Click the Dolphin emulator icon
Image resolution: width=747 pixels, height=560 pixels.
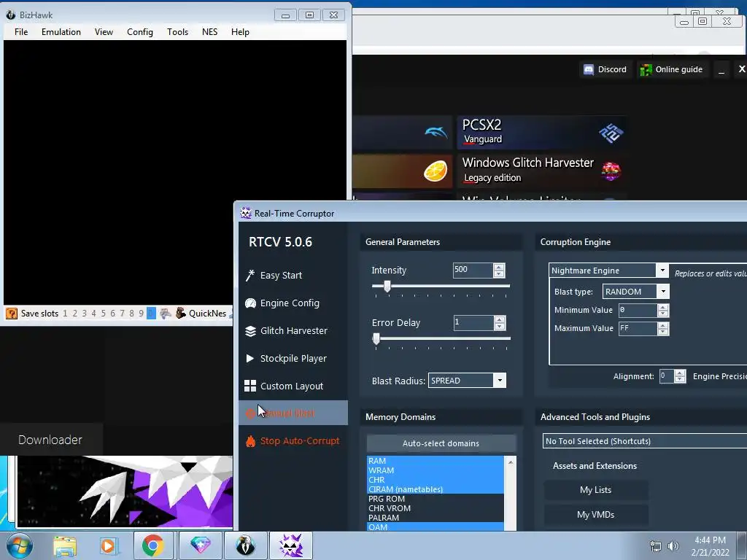(436, 132)
